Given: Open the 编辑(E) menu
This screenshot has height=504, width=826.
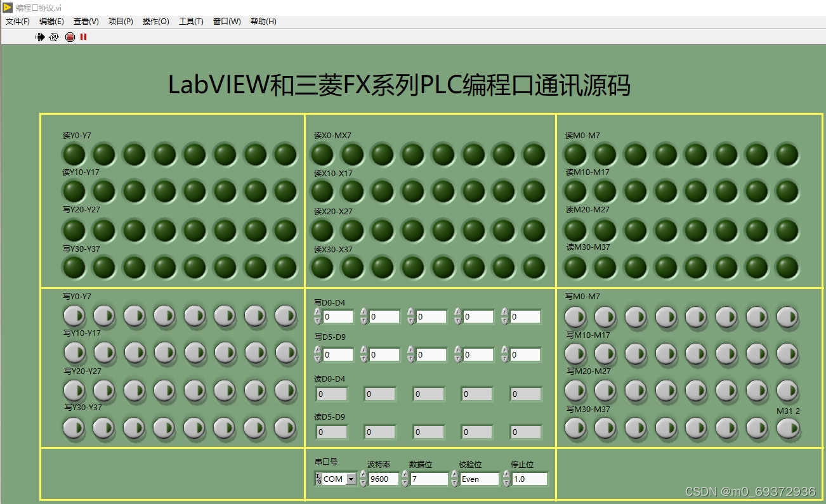Looking at the screenshot, I should pos(51,21).
